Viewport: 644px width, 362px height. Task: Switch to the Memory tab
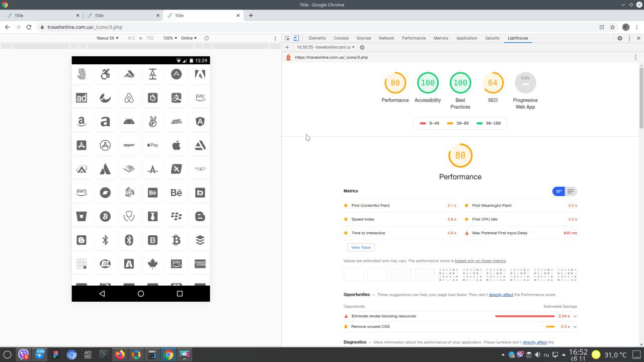tap(441, 38)
